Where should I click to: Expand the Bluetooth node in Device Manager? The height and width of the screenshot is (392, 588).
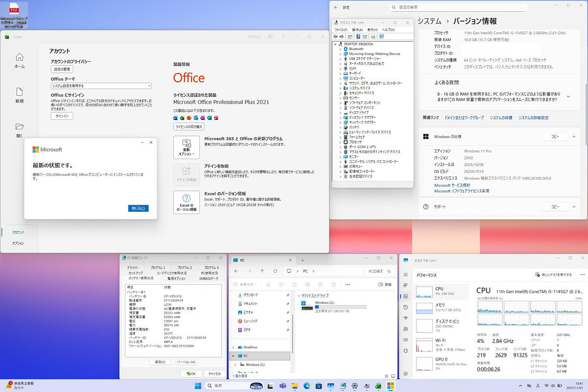tap(341, 49)
